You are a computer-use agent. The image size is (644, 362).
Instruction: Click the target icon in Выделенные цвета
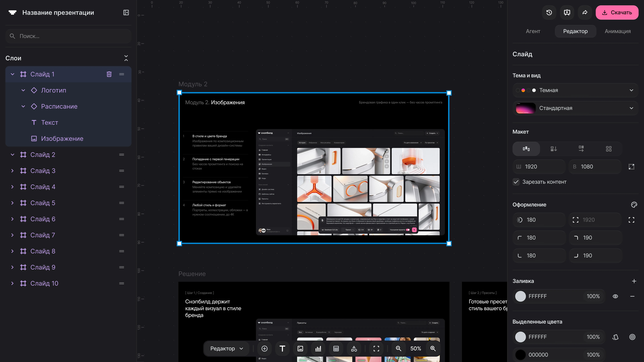point(632,337)
